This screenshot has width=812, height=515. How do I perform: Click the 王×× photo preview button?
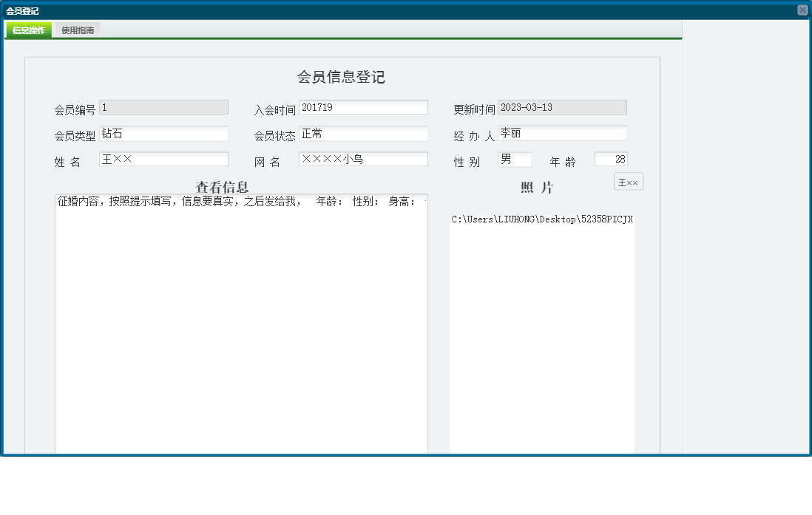[x=628, y=181]
